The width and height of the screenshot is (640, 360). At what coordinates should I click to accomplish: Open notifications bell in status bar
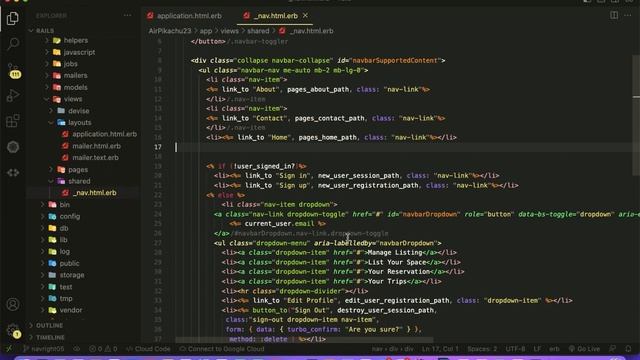628,349
